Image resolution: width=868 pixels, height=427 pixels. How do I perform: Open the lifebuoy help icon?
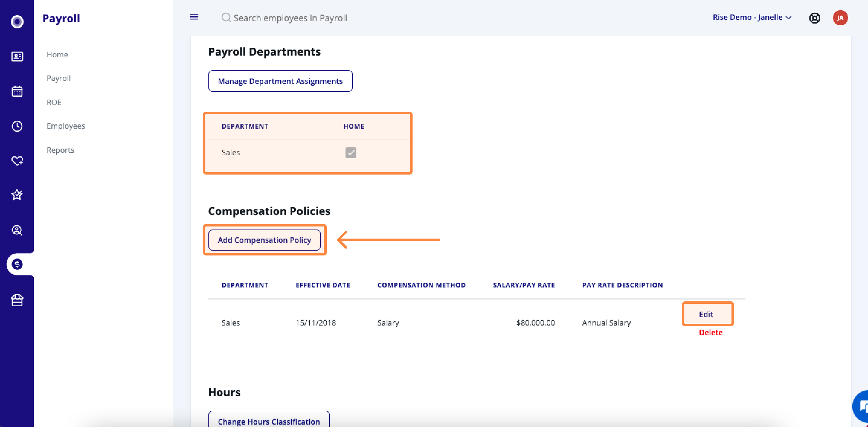pyautogui.click(x=815, y=18)
